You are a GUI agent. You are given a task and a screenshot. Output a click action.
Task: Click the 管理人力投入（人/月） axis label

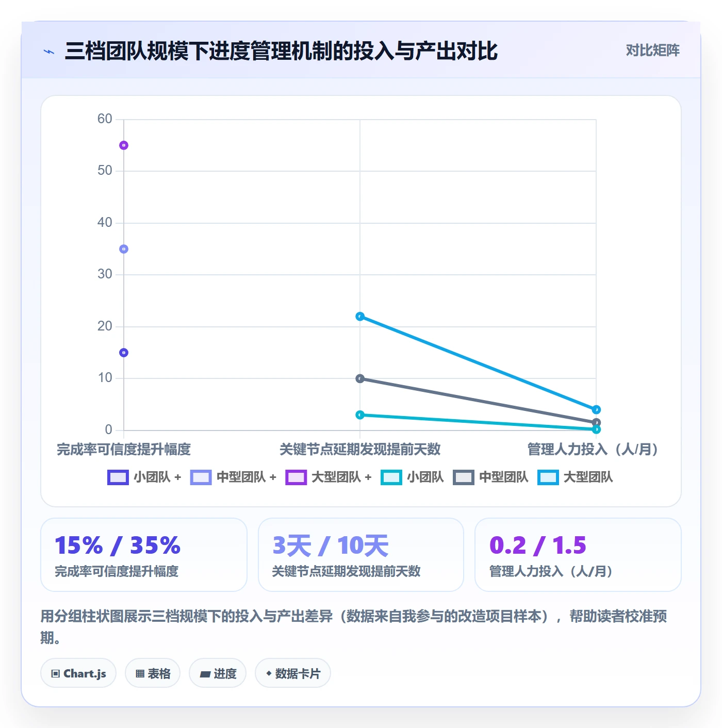tap(593, 450)
